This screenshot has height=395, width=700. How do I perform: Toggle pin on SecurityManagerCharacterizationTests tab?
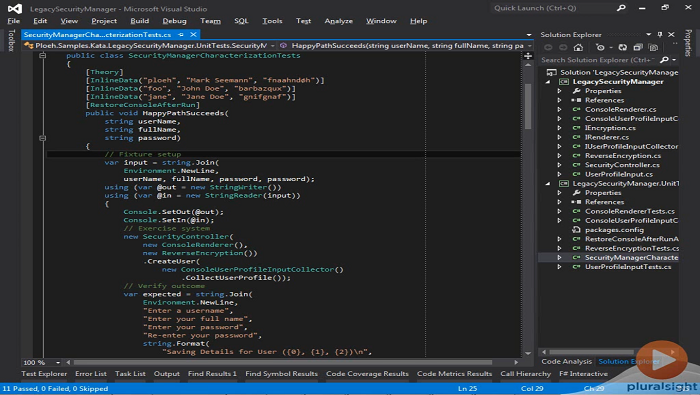181,34
